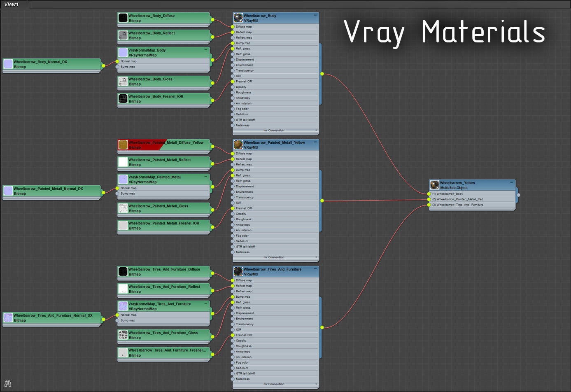Collapse the Wheelbarrow_Painted_Metall_Yellow VRayMtl node

315,142
